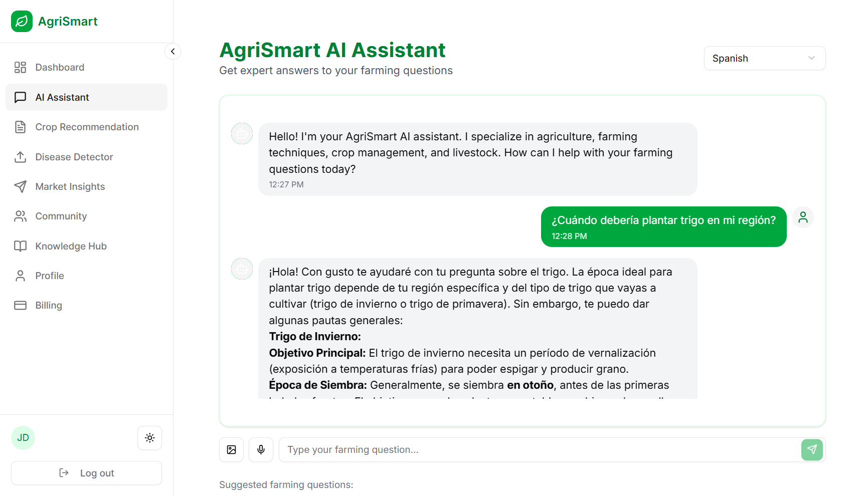Focus the farming question input field
Viewport: 868px width, 496px height.
point(539,450)
